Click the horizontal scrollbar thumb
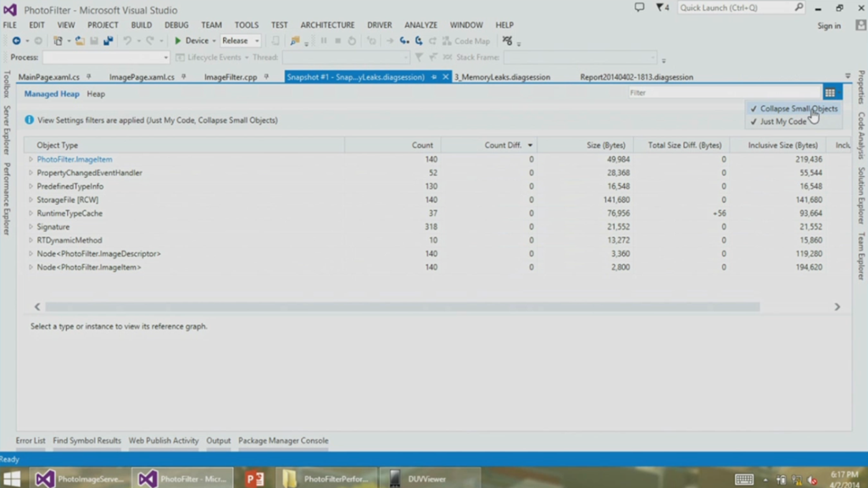 tap(403, 307)
